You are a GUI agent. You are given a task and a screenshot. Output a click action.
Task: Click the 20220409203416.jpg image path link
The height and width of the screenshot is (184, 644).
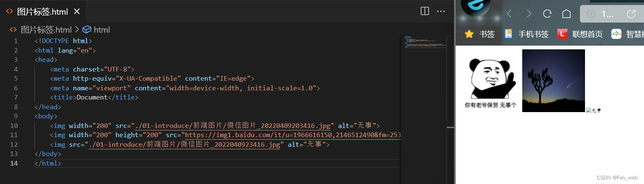pos(233,126)
